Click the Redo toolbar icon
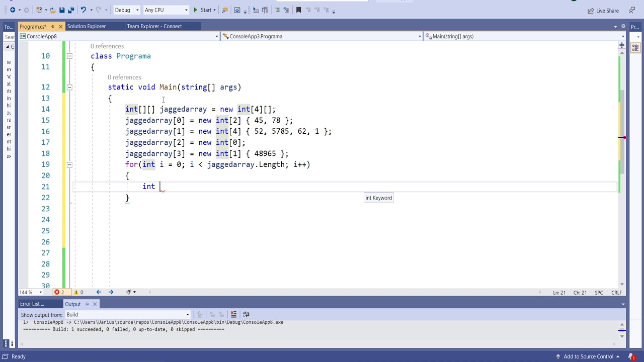 tap(99, 10)
